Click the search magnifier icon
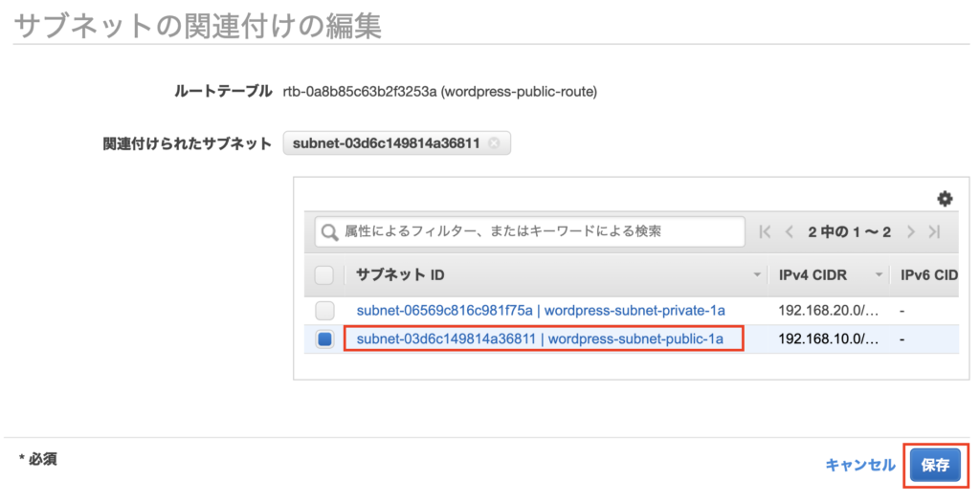The image size is (980, 502). pyautogui.click(x=330, y=231)
